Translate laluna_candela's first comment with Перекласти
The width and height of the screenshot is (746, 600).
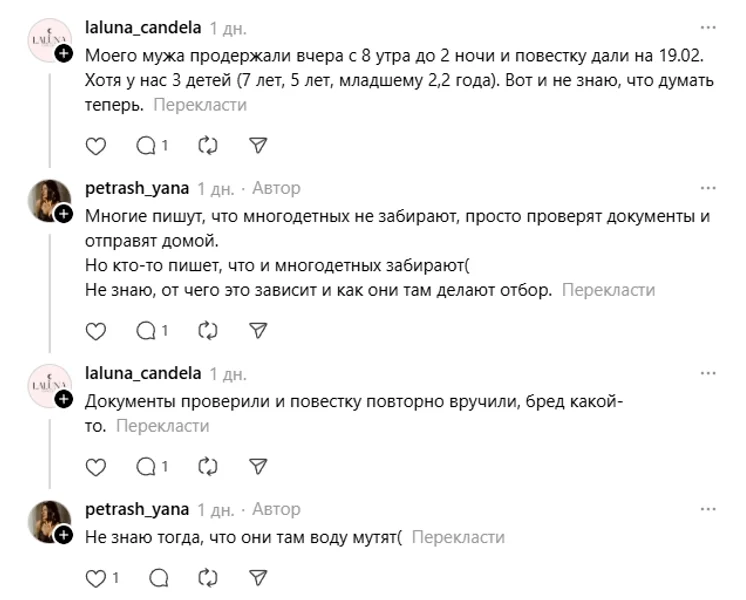pyautogui.click(x=200, y=104)
